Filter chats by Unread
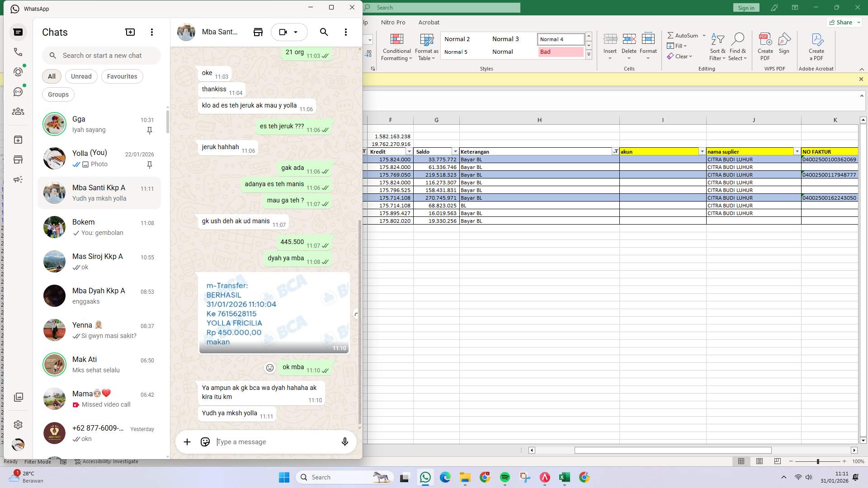 [x=81, y=76]
